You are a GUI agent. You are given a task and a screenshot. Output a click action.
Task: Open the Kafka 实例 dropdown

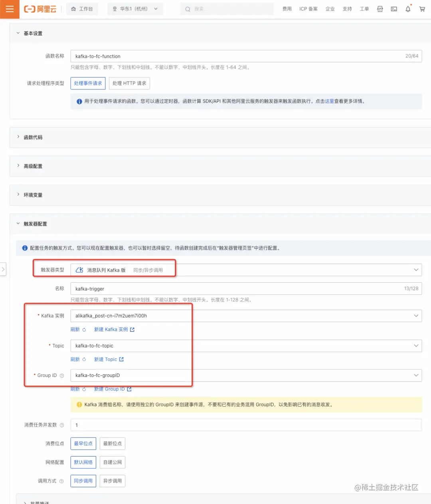(246, 315)
